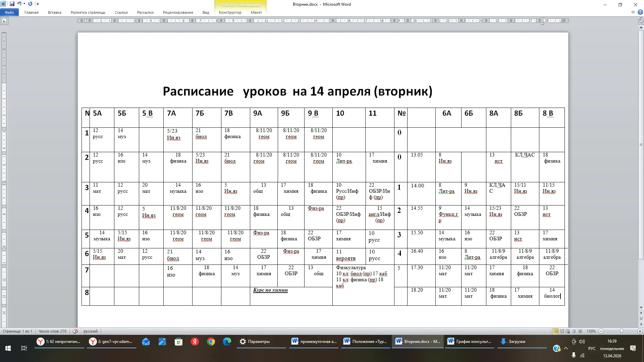Click the tab stop selector at ruler corner
This screenshot has height=362, width=644.
[x=4, y=21]
